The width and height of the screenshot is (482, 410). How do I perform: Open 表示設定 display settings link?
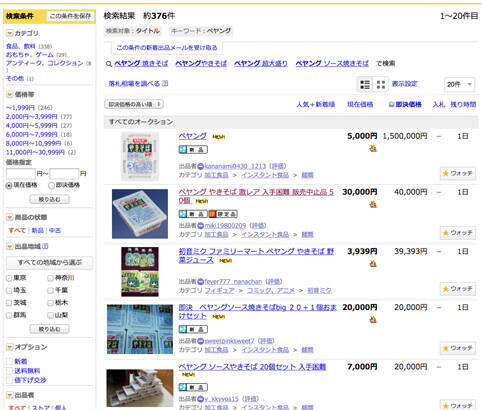coord(404,84)
